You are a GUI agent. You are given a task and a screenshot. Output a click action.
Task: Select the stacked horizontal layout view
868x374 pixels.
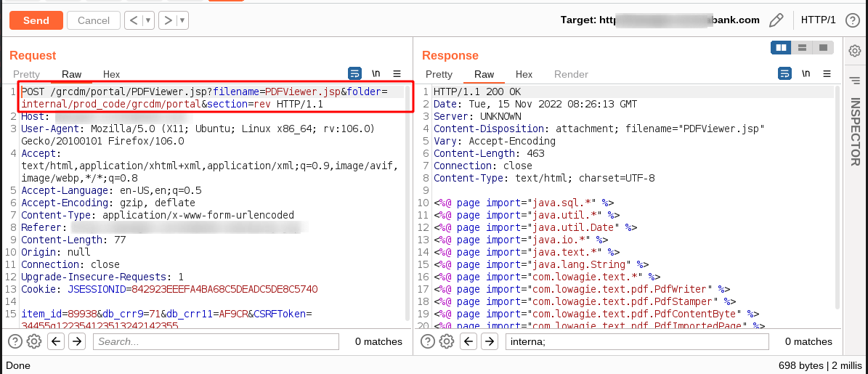click(x=802, y=48)
